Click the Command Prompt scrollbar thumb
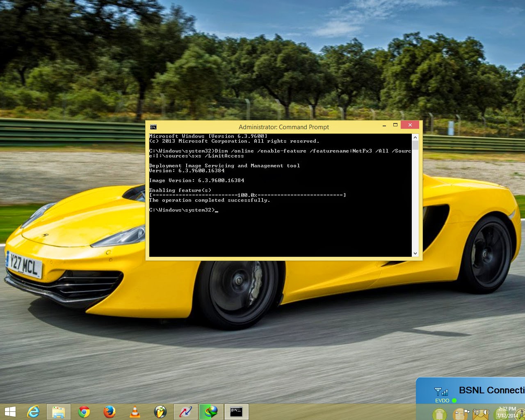This screenshot has height=420, width=525. tap(415, 146)
